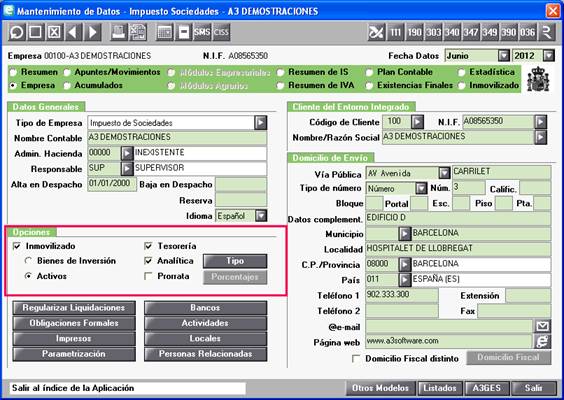
Task: Click the Datos complement. field
Action: point(458,218)
